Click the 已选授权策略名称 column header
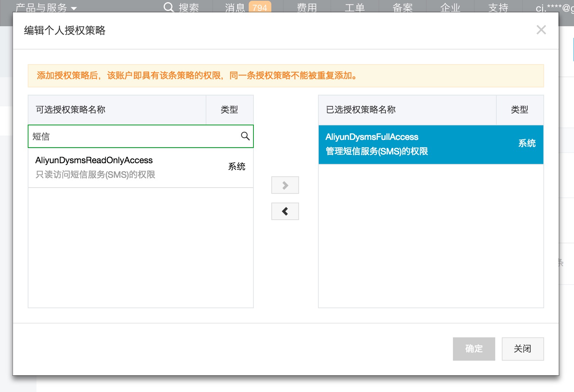The height and width of the screenshot is (392, 574). click(x=361, y=110)
